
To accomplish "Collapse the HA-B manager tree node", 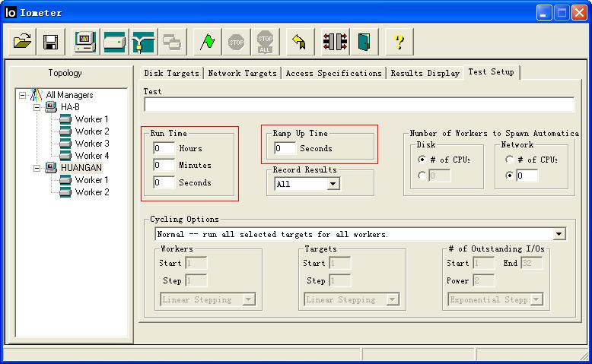I will point(37,107).
